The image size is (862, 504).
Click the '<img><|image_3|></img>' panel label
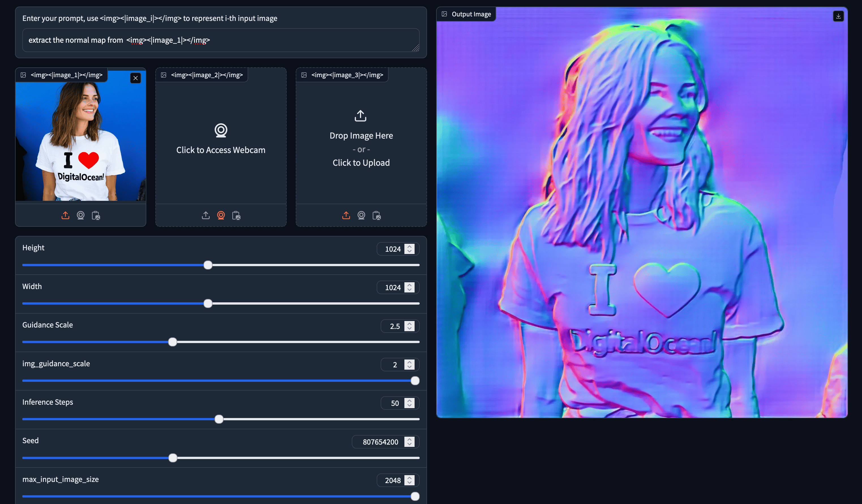347,75
